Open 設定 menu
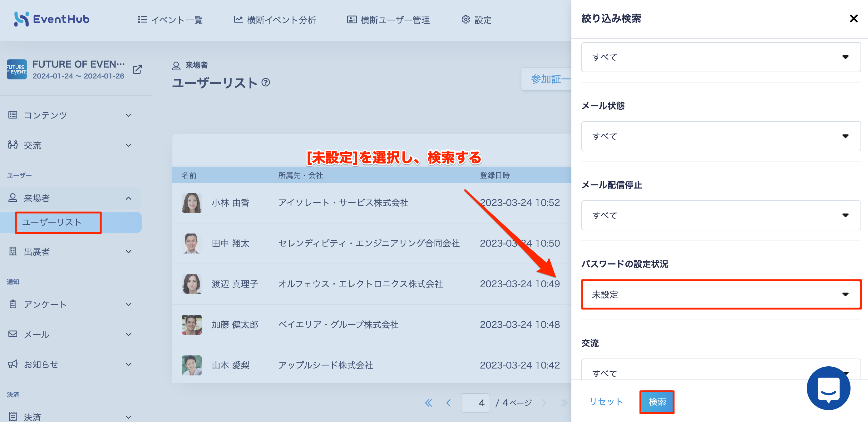Image resolution: width=868 pixels, height=422 pixels. pyautogui.click(x=476, y=20)
